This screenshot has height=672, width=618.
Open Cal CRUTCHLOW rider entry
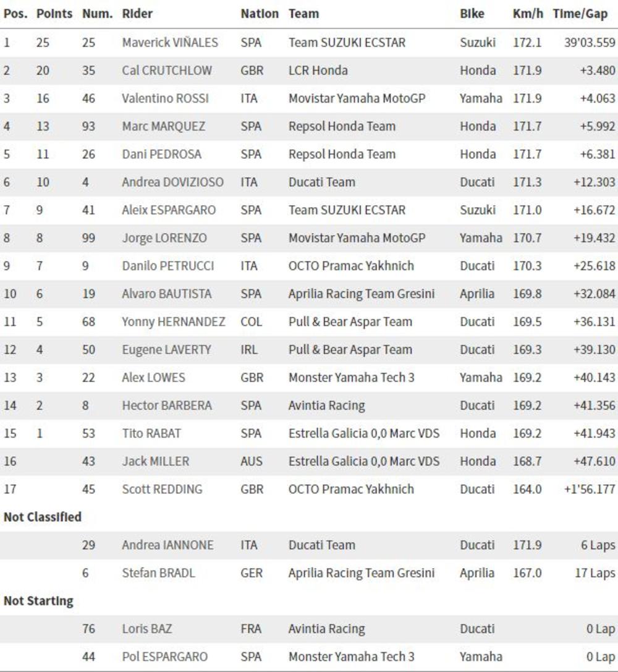tap(167, 70)
